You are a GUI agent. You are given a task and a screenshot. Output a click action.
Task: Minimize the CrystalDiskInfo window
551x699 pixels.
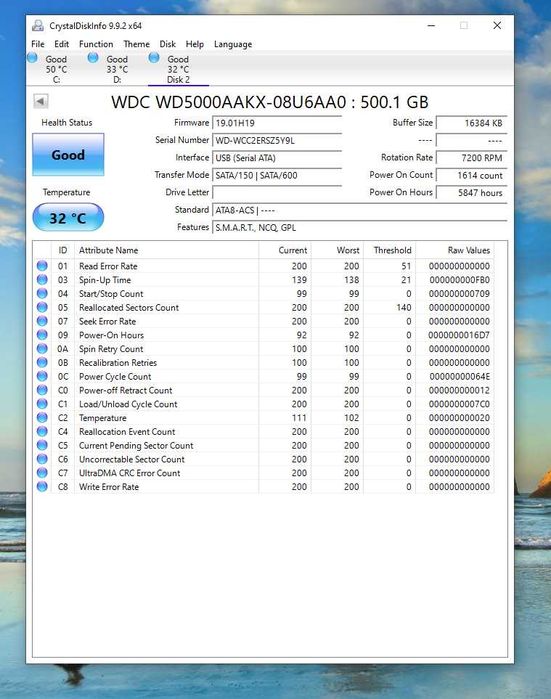431,25
